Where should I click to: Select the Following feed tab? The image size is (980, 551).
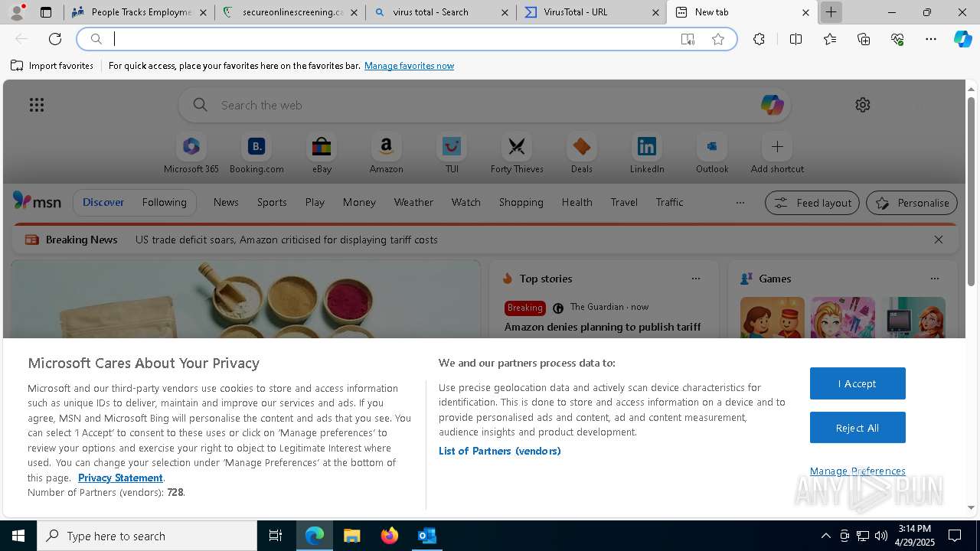point(164,202)
